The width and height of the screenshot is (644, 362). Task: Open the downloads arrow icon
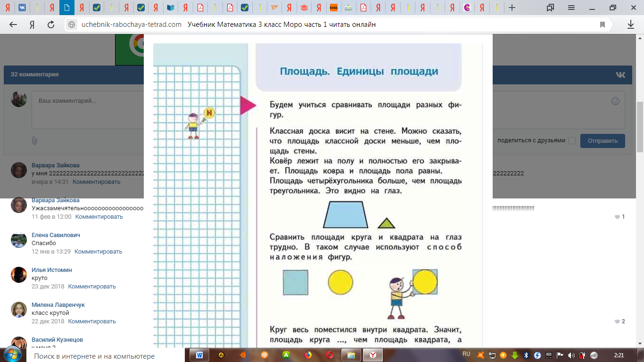click(x=631, y=25)
